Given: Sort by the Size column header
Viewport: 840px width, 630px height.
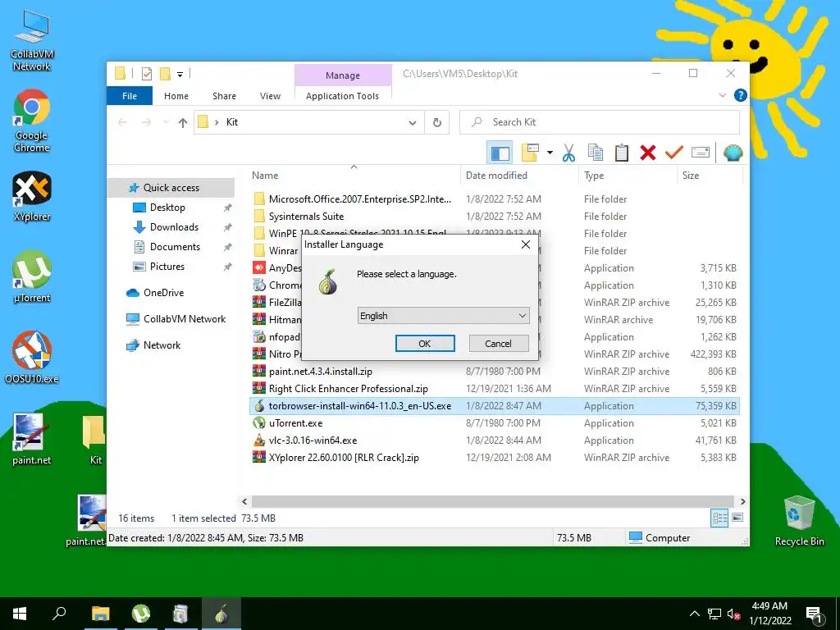Looking at the screenshot, I should tap(710, 176).
